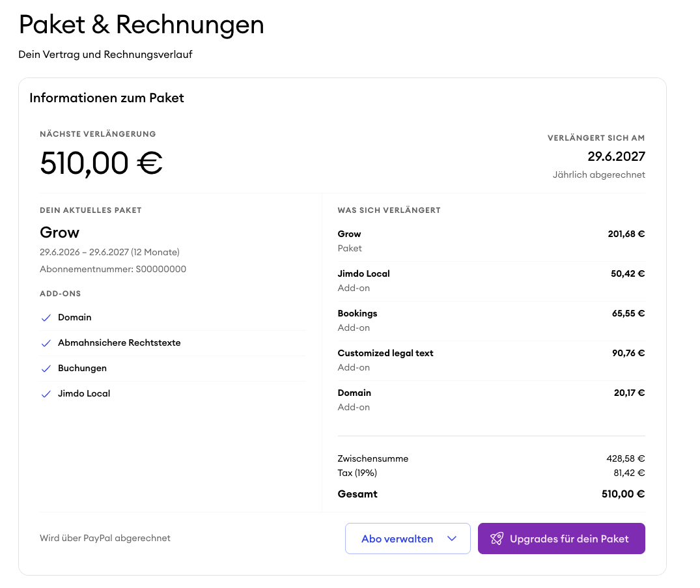700x588 pixels.
Task: Click the renewal date 29.6.2027
Action: (x=616, y=156)
